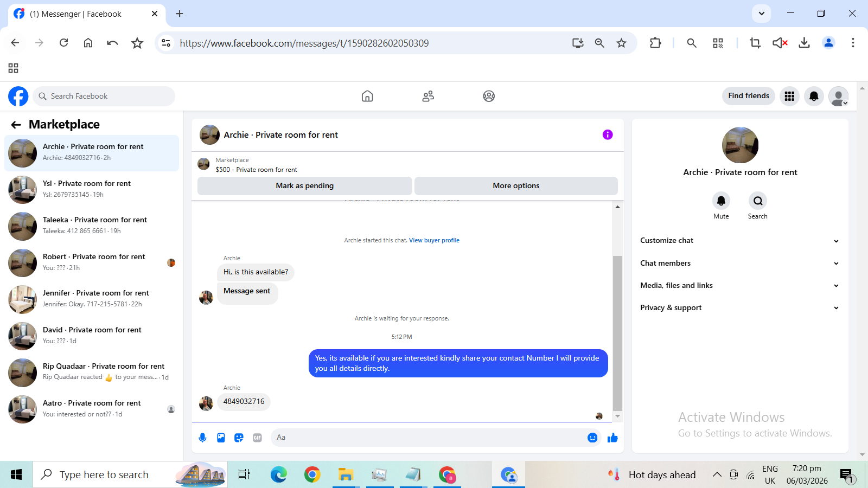Open More options for the listing
The height and width of the screenshot is (488, 868).
(516, 185)
